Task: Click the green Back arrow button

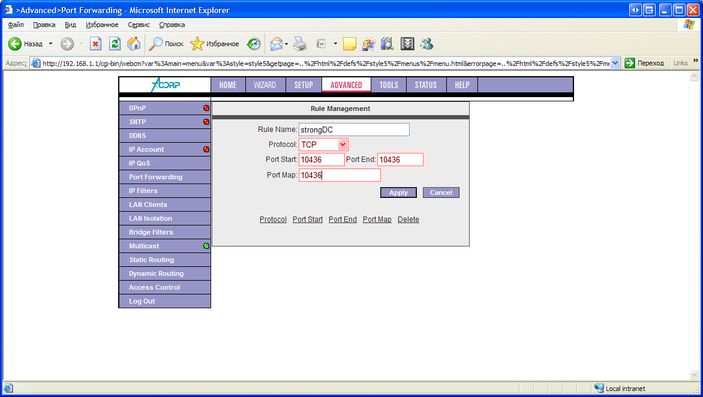Action: 15,44
